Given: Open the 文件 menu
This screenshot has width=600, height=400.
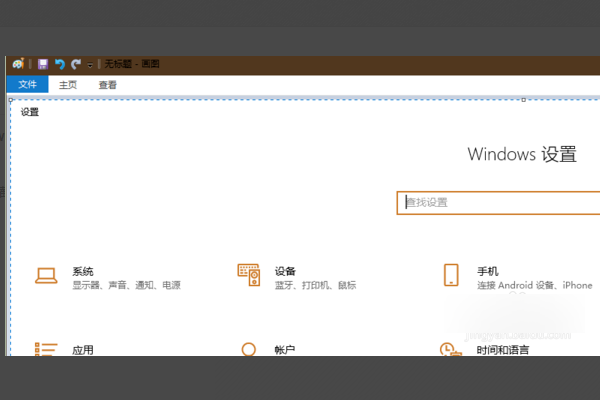Looking at the screenshot, I should 27,85.
